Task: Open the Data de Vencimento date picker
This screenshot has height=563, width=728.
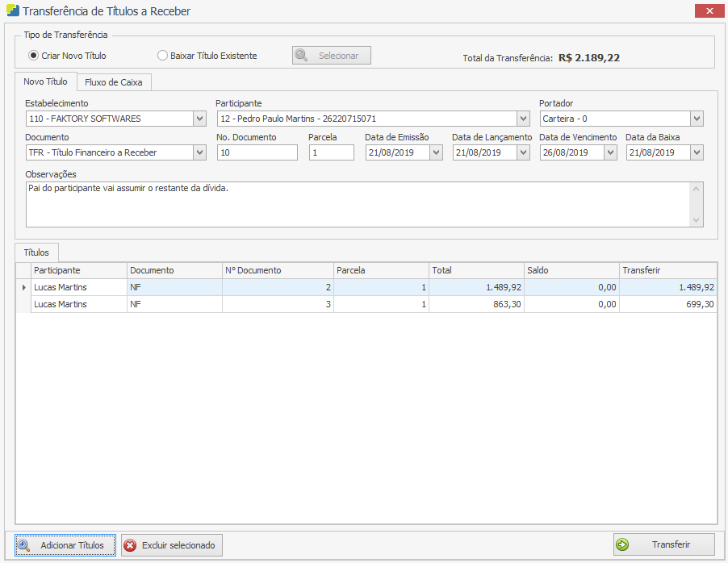Action: pos(610,152)
